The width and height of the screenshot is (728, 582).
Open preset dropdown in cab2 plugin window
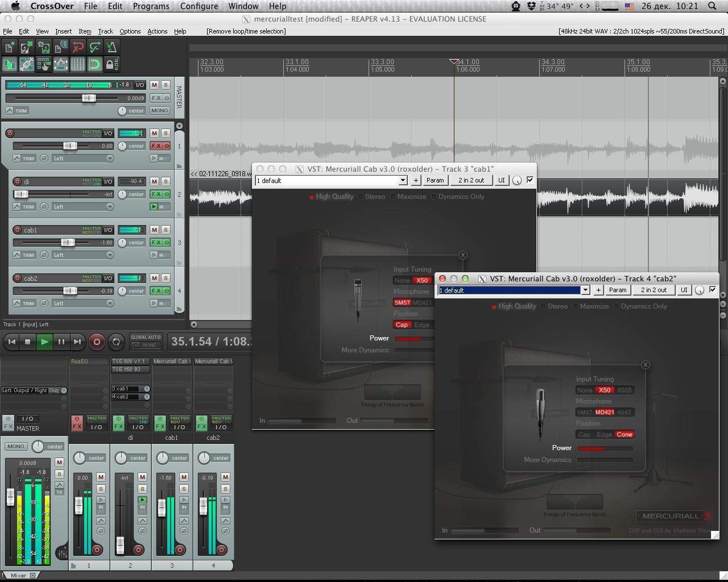click(585, 290)
